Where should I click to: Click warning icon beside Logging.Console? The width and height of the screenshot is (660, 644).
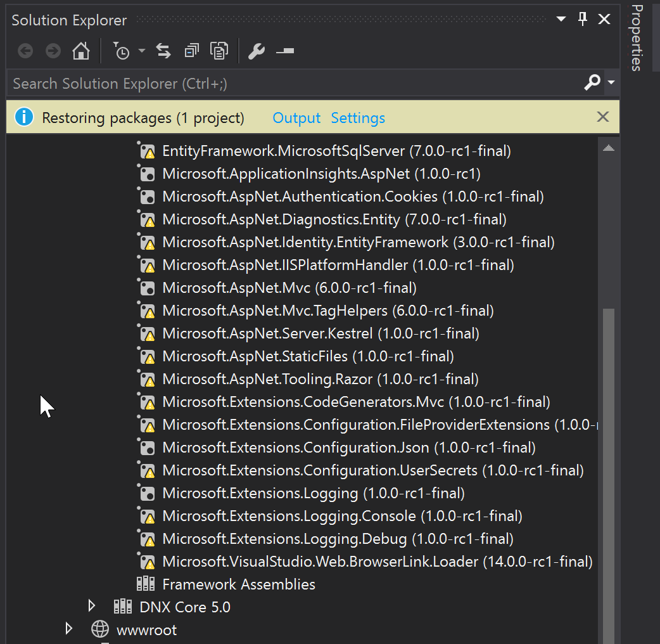tap(148, 516)
